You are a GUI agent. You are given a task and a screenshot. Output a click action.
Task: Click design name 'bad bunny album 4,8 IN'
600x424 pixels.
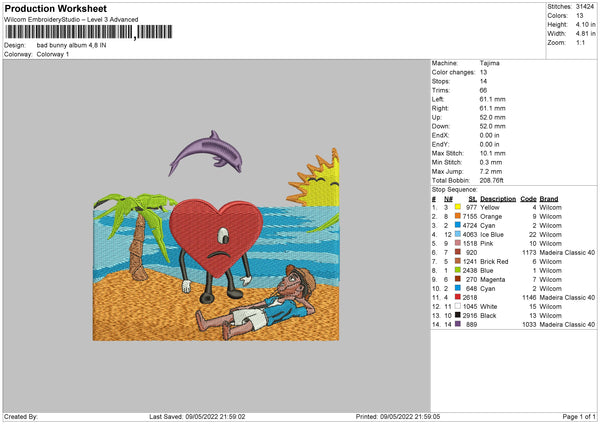pos(72,45)
